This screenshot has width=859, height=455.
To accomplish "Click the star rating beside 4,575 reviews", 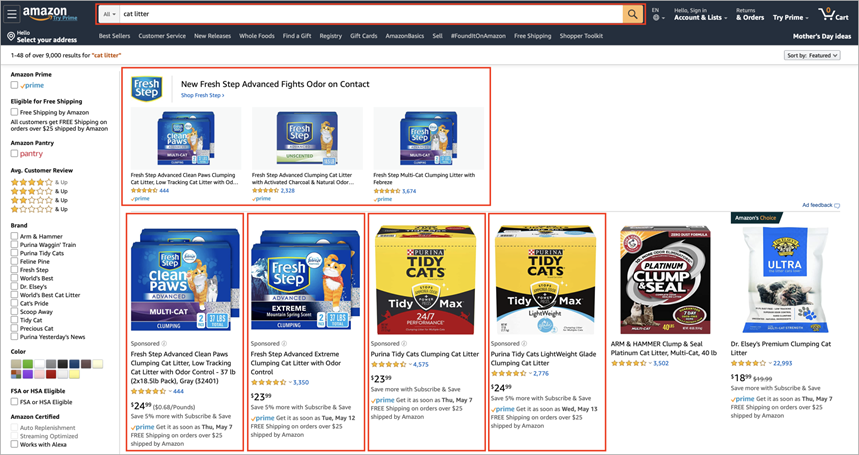I will [388, 364].
